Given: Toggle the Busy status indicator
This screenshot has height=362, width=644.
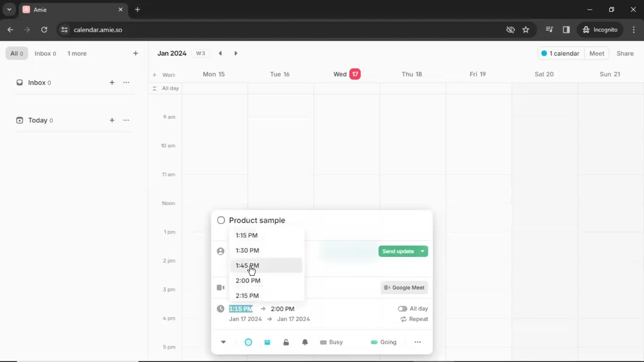Looking at the screenshot, I should point(331,342).
